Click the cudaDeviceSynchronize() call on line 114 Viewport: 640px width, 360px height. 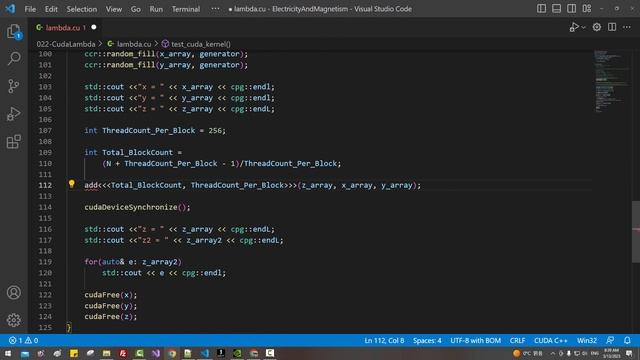(137, 207)
